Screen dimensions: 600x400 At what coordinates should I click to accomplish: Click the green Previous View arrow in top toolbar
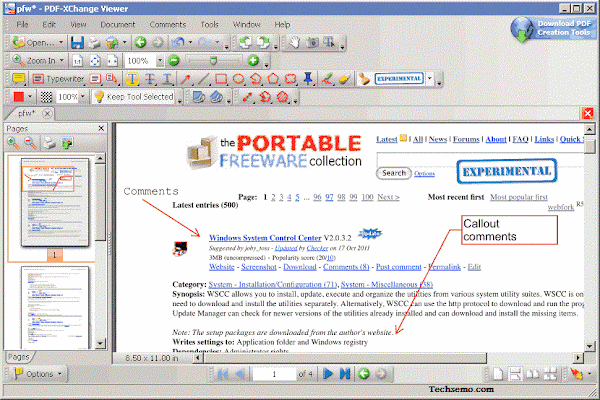pyautogui.click(x=140, y=42)
